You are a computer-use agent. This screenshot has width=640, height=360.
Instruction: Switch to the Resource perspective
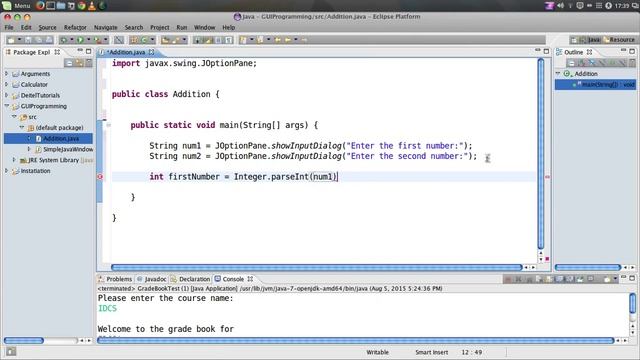coord(619,40)
